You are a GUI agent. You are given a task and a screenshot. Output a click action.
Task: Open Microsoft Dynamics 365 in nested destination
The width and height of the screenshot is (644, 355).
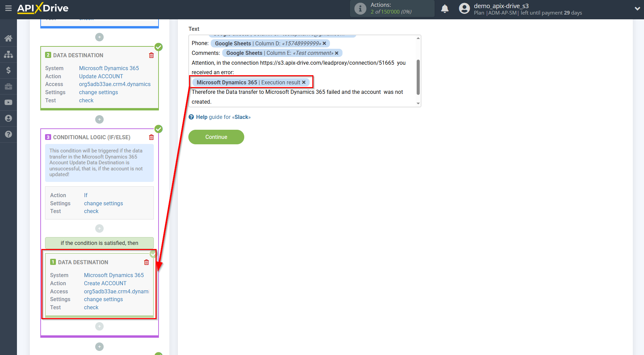[x=114, y=275]
